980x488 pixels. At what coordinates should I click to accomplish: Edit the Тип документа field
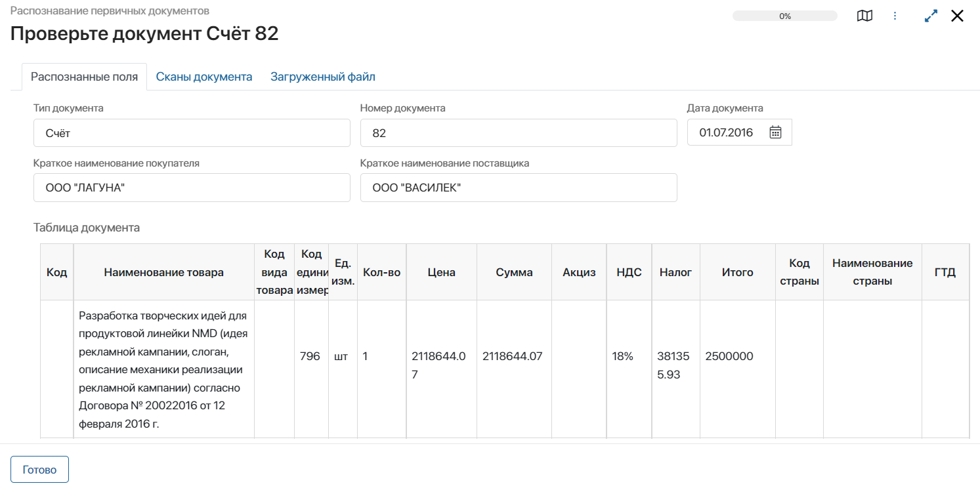pyautogui.click(x=192, y=133)
